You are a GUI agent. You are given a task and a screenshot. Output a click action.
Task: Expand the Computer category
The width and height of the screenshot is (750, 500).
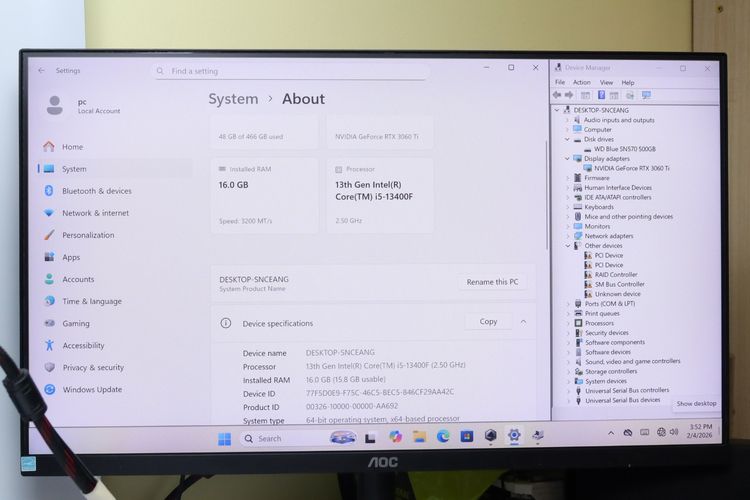pyautogui.click(x=568, y=130)
